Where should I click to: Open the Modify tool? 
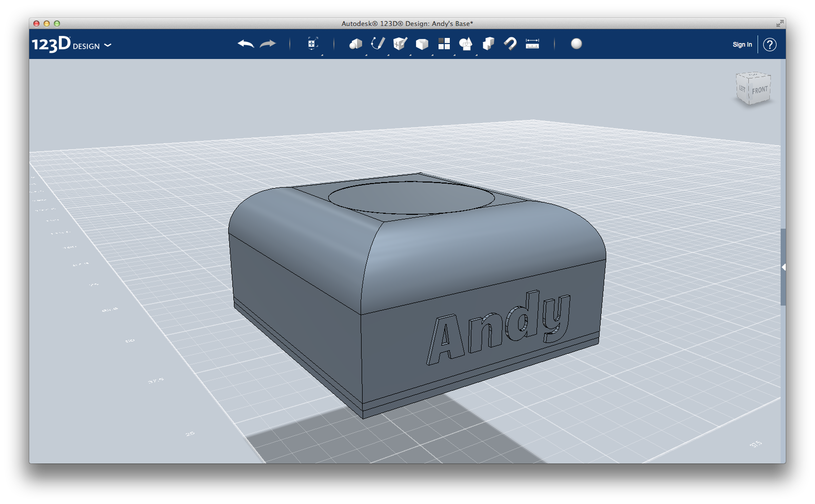pos(422,44)
